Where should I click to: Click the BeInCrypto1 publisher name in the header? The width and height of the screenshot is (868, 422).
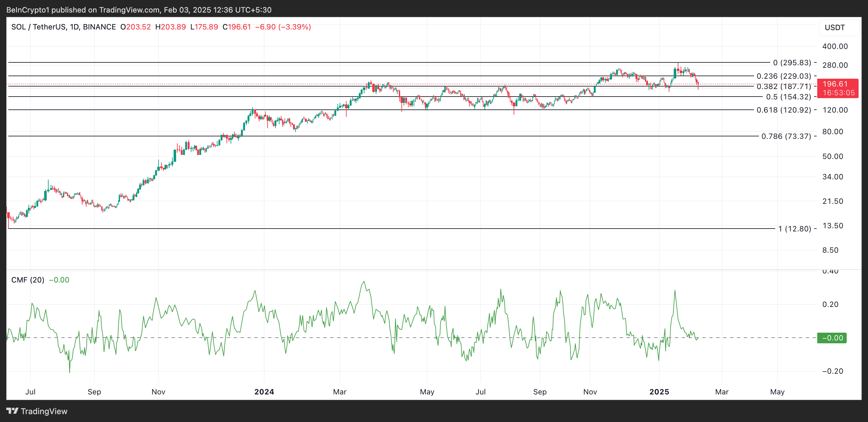point(28,9)
